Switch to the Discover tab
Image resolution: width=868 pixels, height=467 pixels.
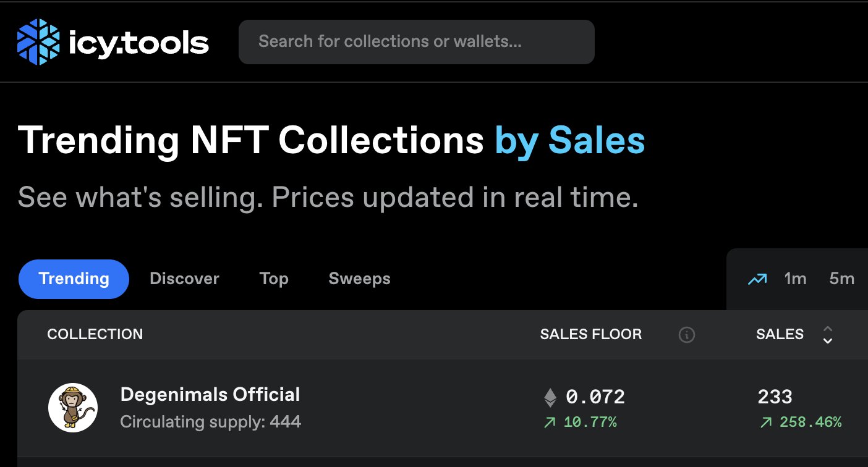point(184,279)
